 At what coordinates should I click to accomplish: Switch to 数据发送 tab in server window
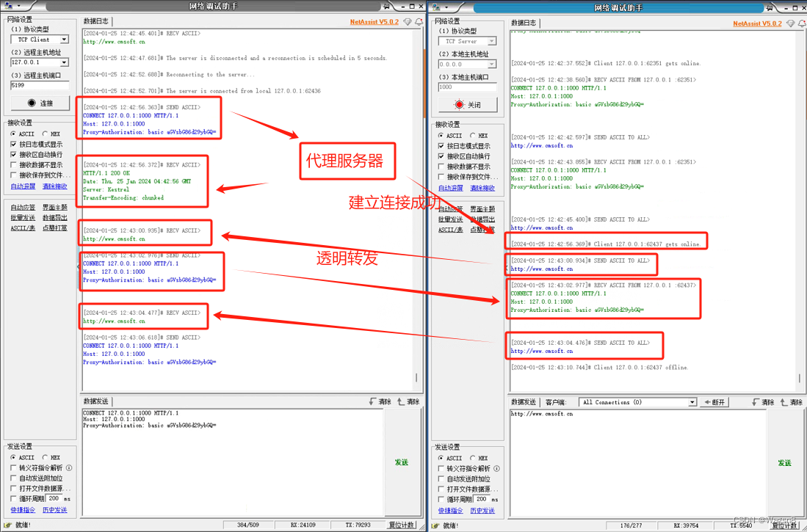pos(524,402)
